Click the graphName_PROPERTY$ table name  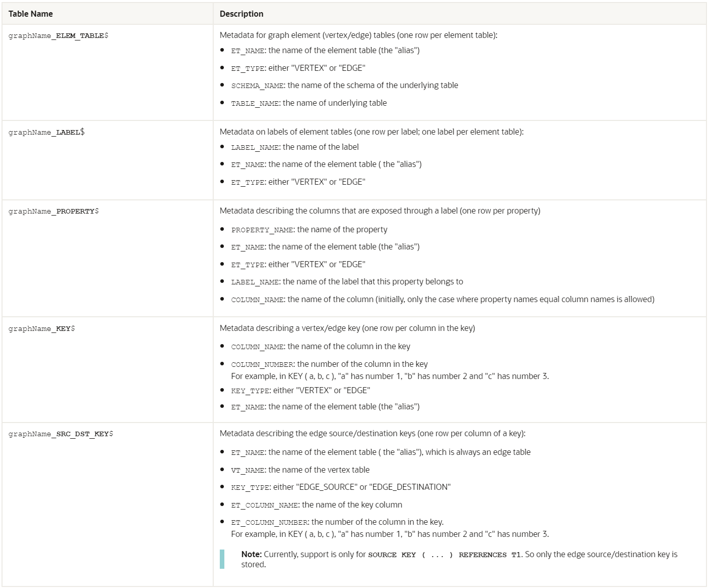(54, 211)
